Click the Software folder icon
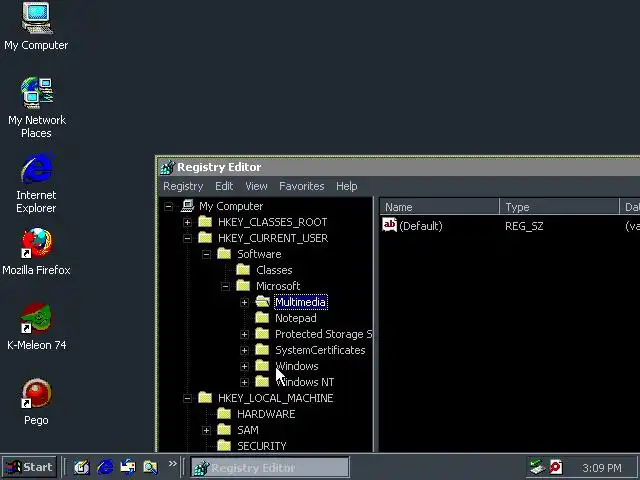 click(224, 253)
